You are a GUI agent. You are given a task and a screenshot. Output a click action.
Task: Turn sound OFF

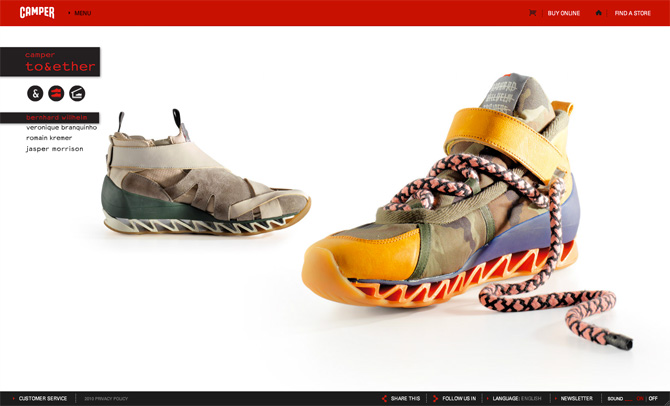pyautogui.click(x=653, y=398)
